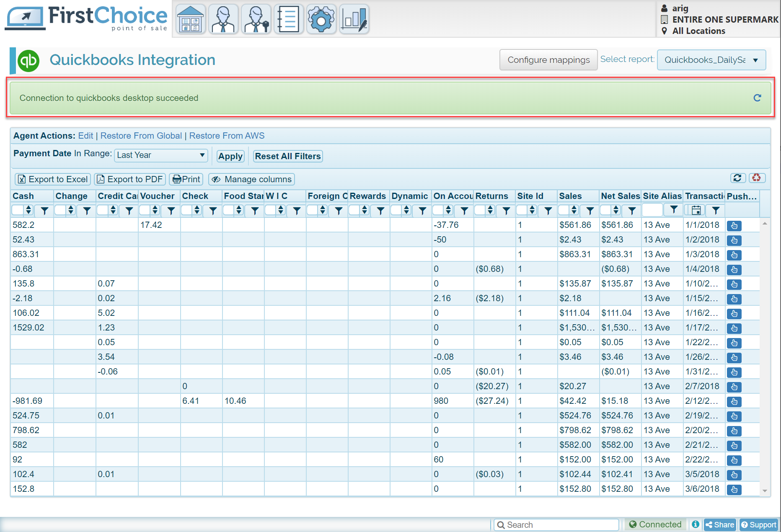The image size is (781, 532).
Task: Sort by the Net Sales column header
Action: [620, 196]
